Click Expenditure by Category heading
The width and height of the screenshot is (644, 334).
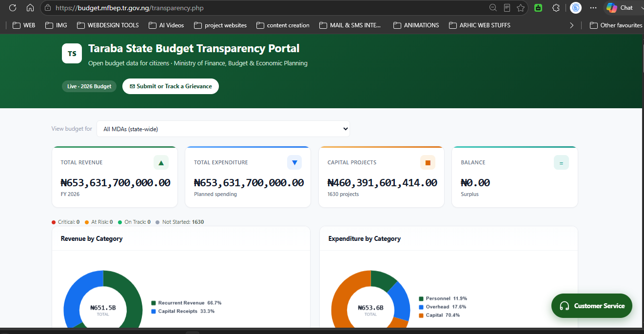pyautogui.click(x=365, y=238)
